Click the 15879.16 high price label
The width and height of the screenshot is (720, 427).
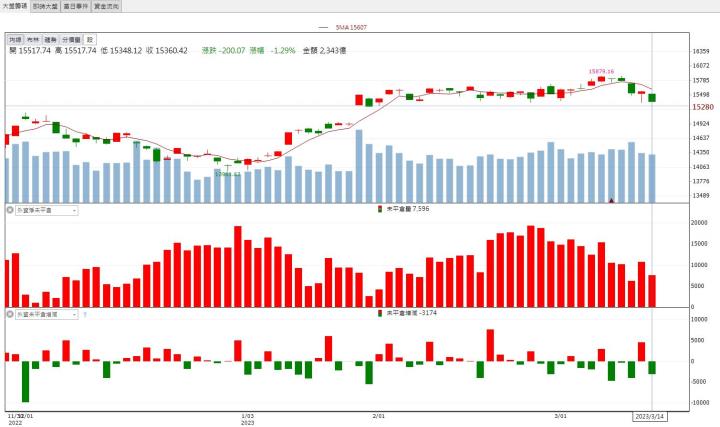pos(602,71)
